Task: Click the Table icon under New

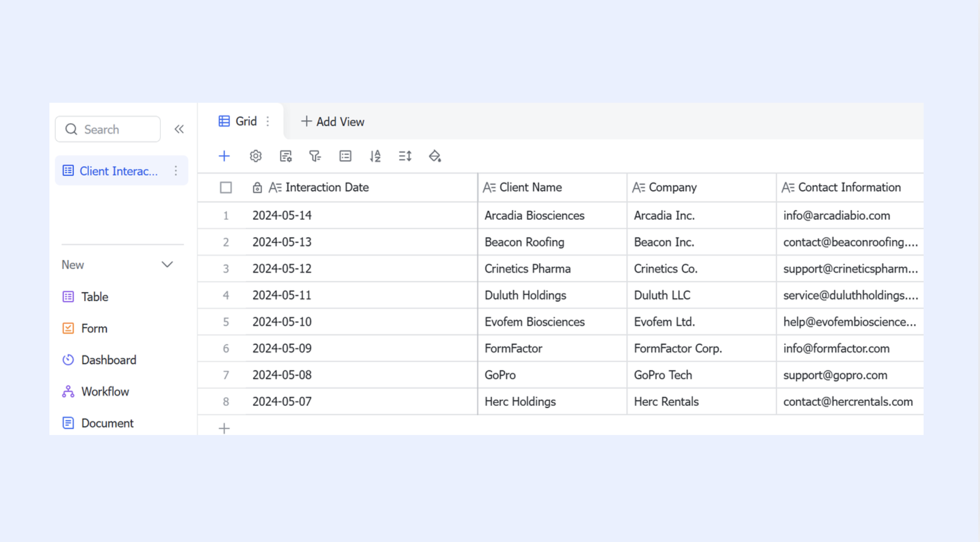Action: pos(68,297)
